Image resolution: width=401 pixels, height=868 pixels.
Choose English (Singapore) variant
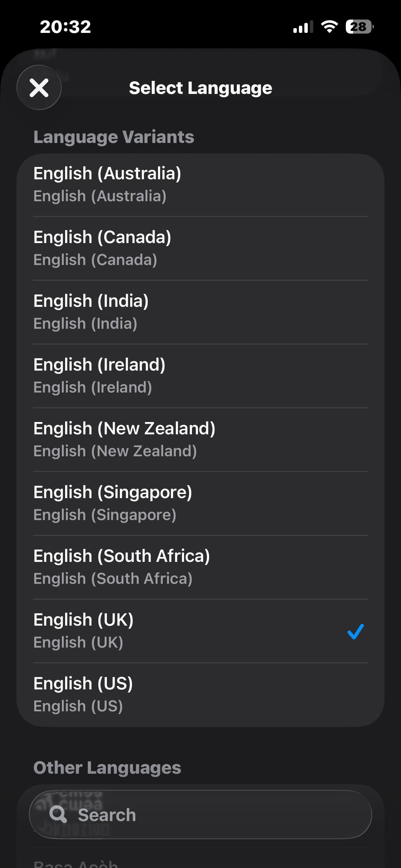[x=200, y=504]
